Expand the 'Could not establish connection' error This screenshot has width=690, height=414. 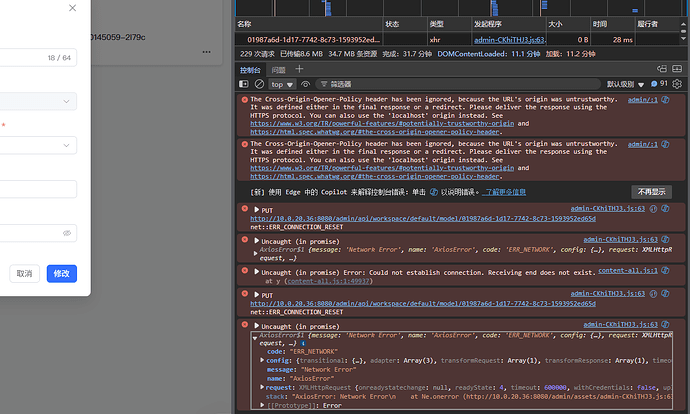point(257,272)
